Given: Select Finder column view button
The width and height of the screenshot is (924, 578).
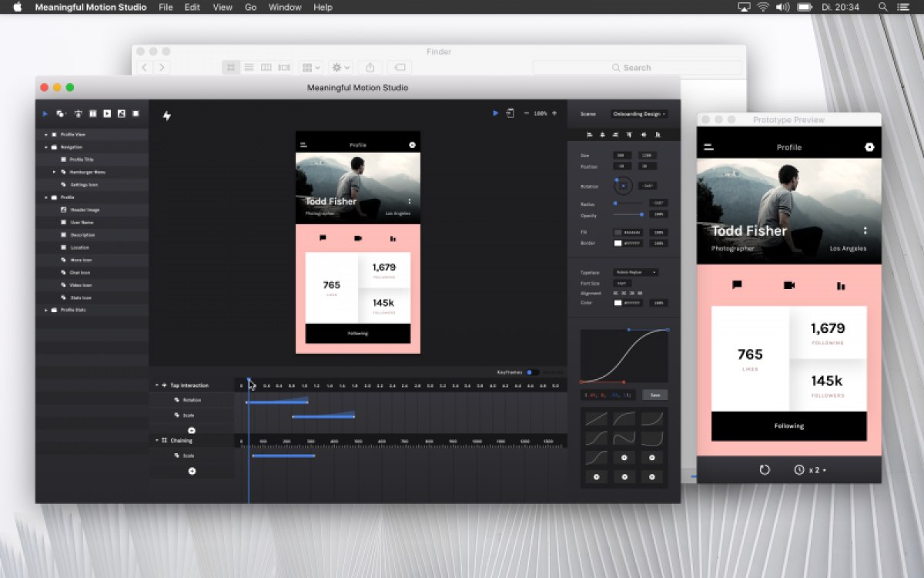Looking at the screenshot, I should tap(266, 68).
